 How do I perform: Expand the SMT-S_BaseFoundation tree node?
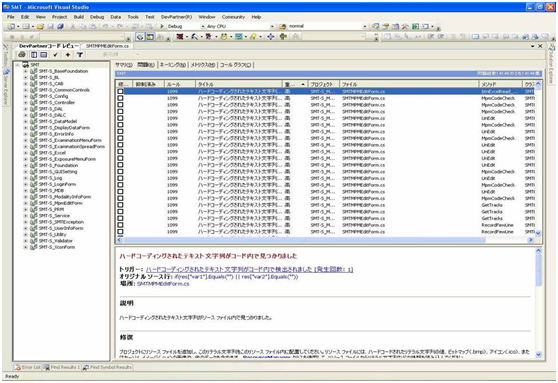coord(25,71)
